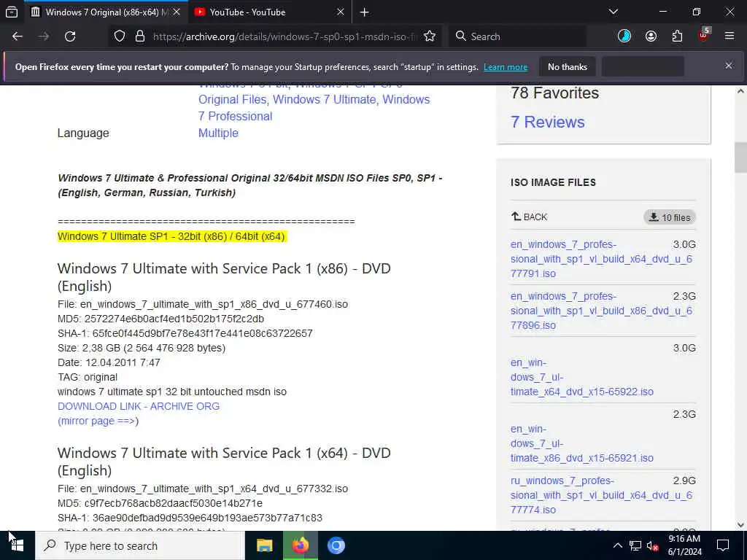Screen dimensions: 747x560
Task: Click the MD5 2572274e6b0acf4ed1b502b175f2c2db line
Action: coord(161,319)
